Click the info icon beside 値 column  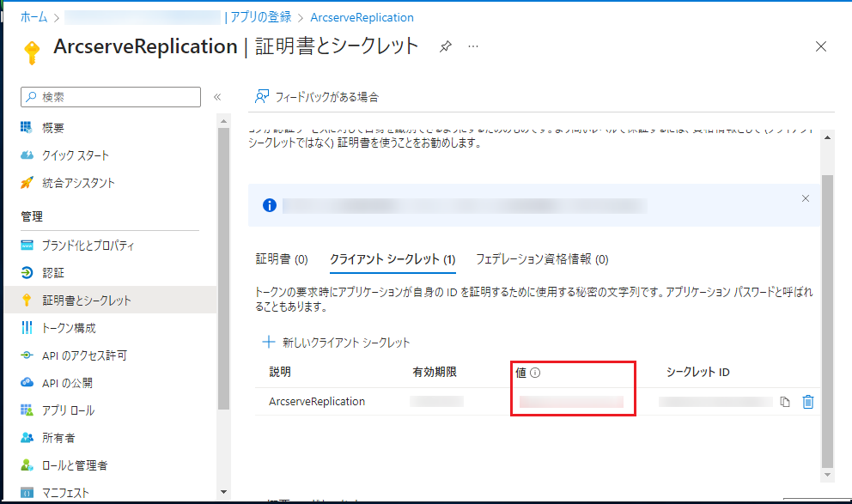click(x=535, y=373)
